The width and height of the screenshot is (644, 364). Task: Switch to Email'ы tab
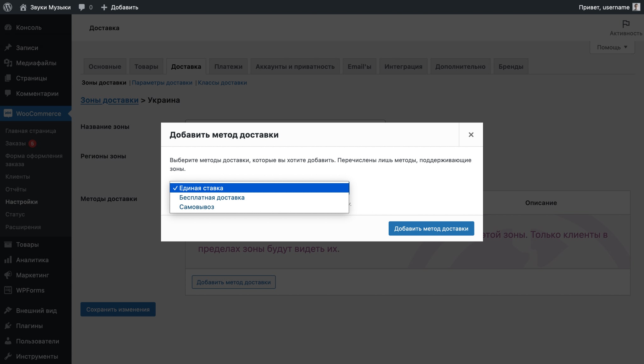359,66
